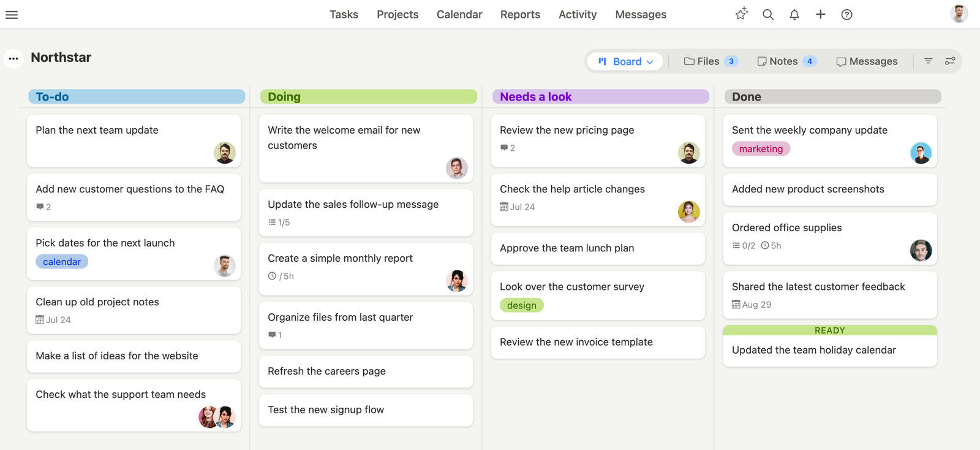Click comment count on Organize files card

275,335
